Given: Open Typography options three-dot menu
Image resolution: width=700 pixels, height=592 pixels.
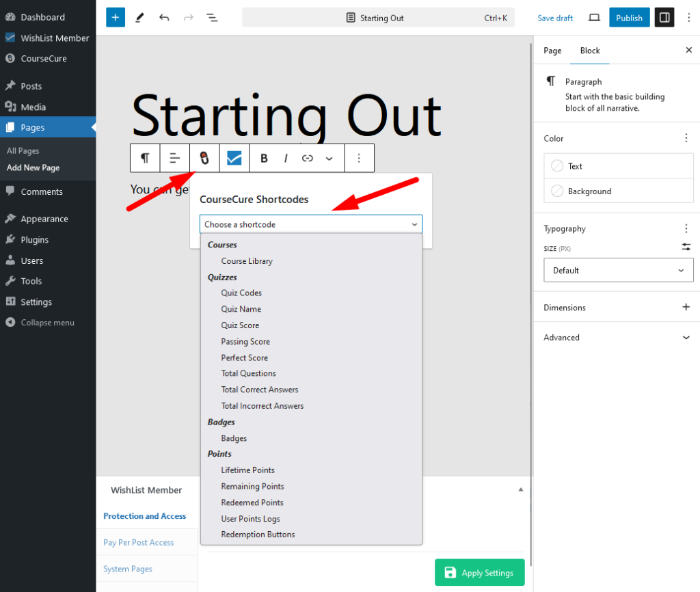Looking at the screenshot, I should pyautogui.click(x=686, y=228).
